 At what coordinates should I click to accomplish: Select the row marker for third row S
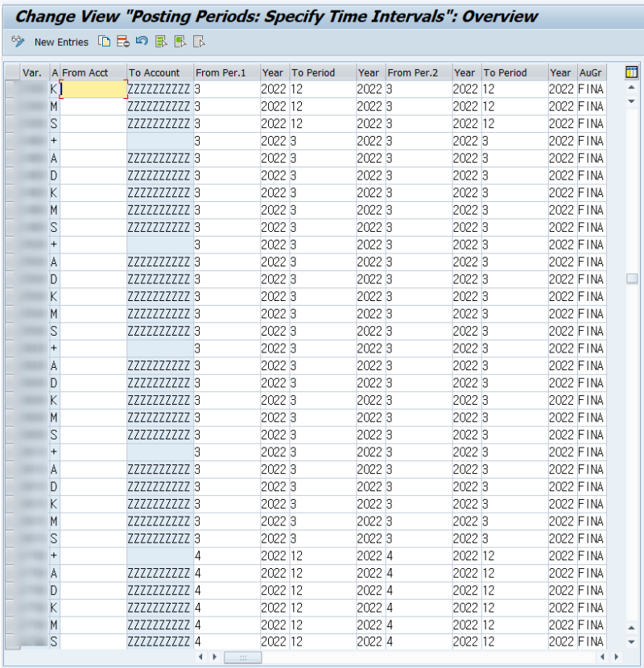click(x=12, y=124)
